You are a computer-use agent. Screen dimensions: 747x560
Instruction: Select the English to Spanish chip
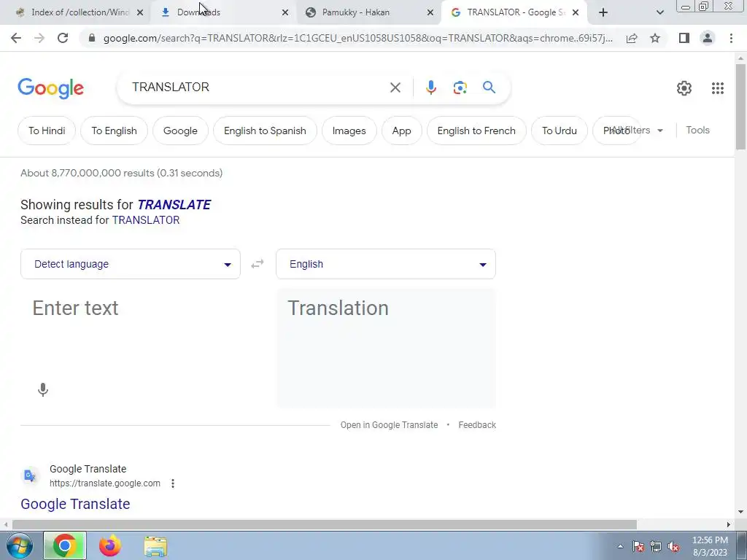coord(265,131)
